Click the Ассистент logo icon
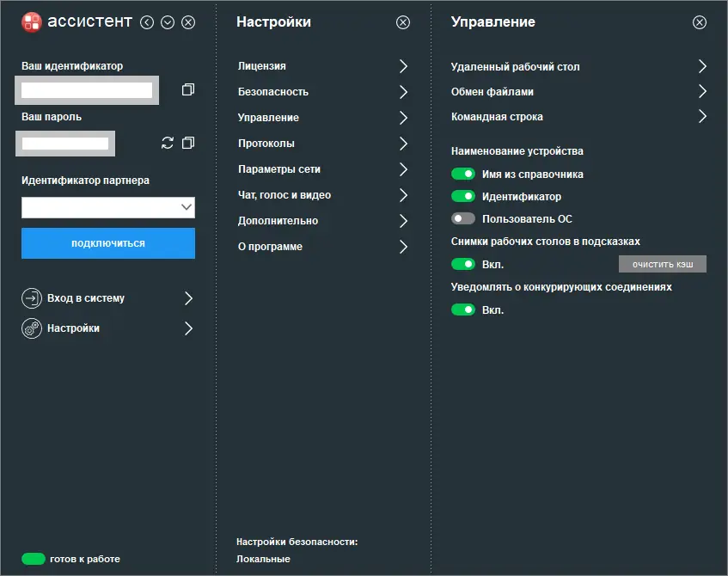The image size is (728, 576). (31, 22)
